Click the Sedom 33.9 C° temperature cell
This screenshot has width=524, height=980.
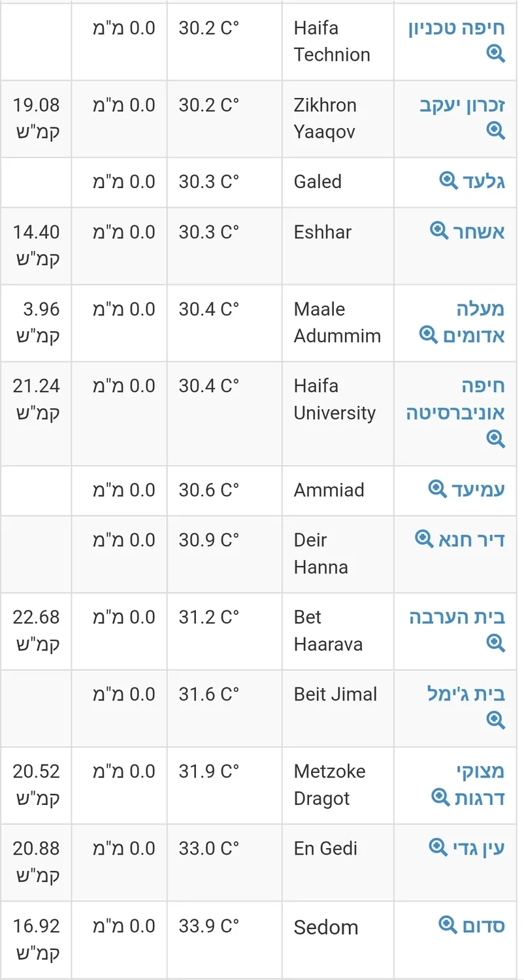[x=209, y=926]
